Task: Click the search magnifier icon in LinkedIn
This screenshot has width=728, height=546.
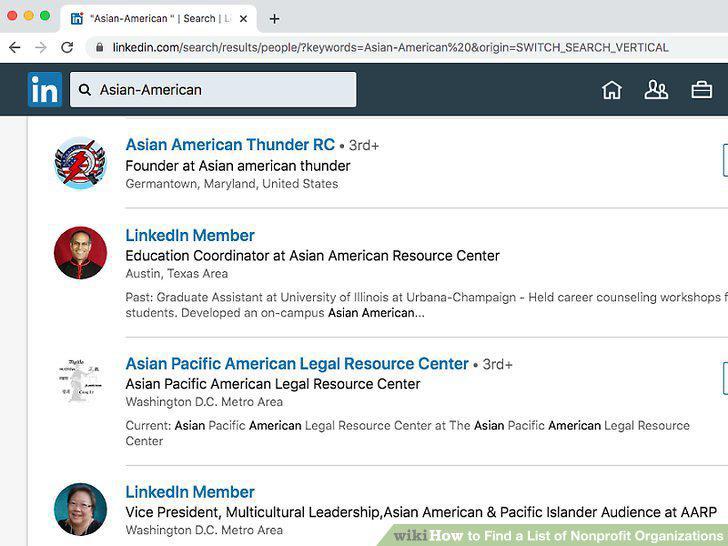Action: [x=84, y=90]
